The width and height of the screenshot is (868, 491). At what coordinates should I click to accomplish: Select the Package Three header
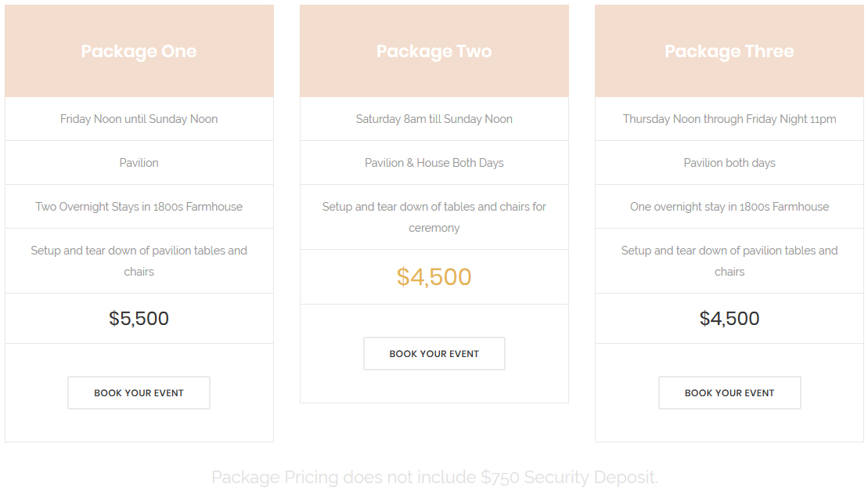(x=729, y=51)
